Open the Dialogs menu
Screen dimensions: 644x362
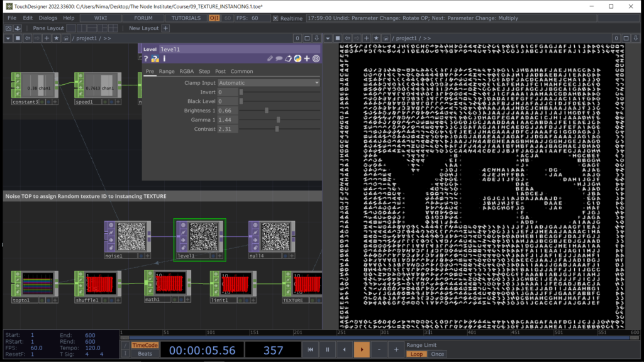click(48, 18)
